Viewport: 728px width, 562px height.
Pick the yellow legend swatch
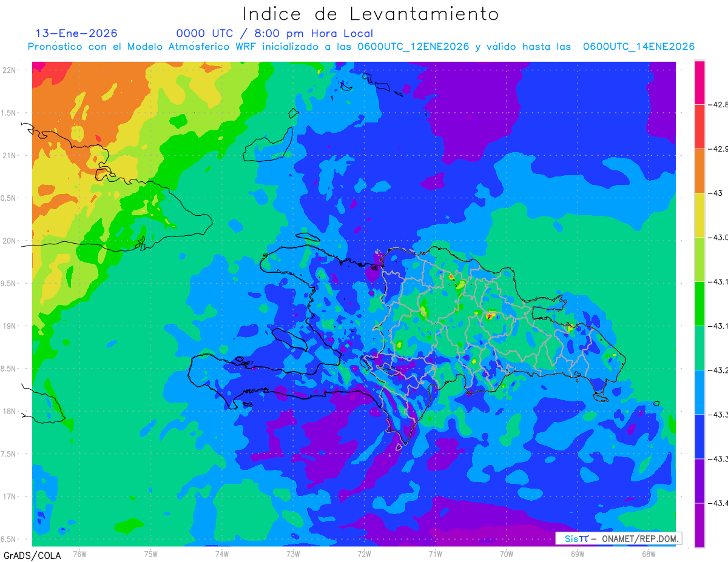[x=699, y=215]
